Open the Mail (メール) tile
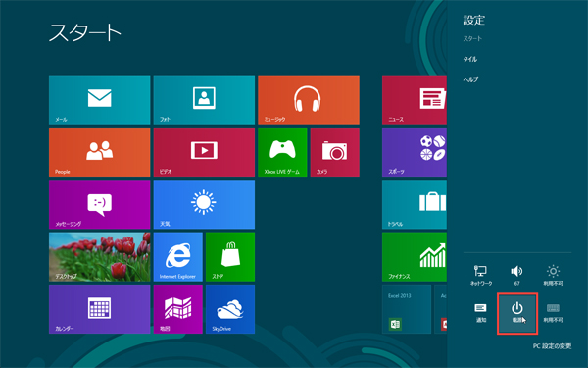The width and height of the screenshot is (588, 368). pos(99,99)
